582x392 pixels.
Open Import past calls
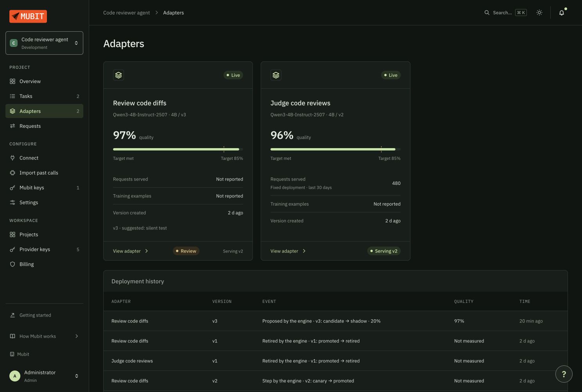pos(44,173)
